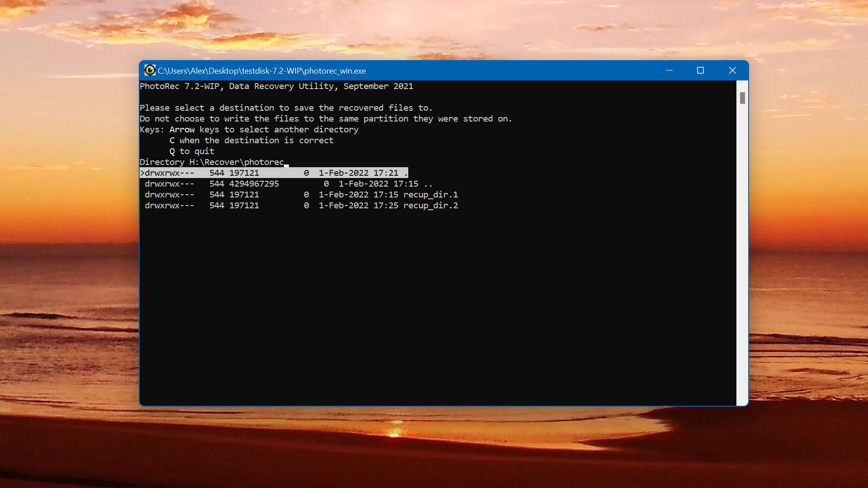Minimize the photorec_win.exe window
This screenshot has width=868, height=488.
669,70
